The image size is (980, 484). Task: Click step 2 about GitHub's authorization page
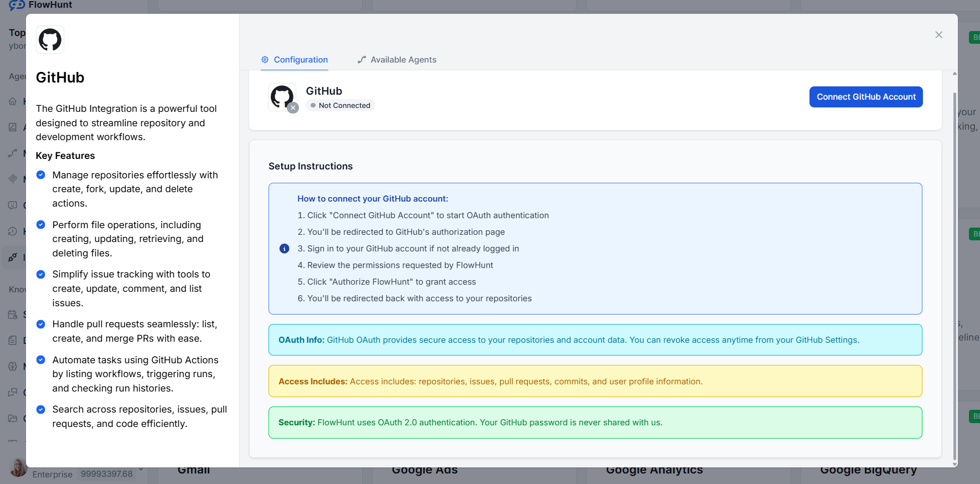(x=401, y=232)
